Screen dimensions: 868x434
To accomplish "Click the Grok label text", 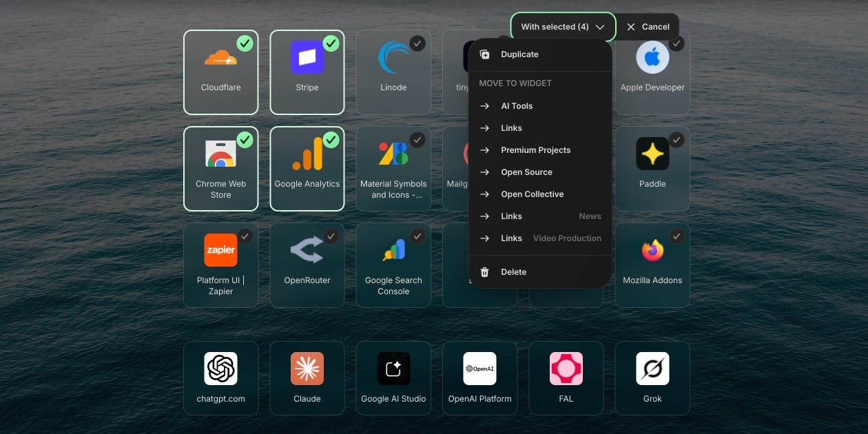I will click(652, 399).
